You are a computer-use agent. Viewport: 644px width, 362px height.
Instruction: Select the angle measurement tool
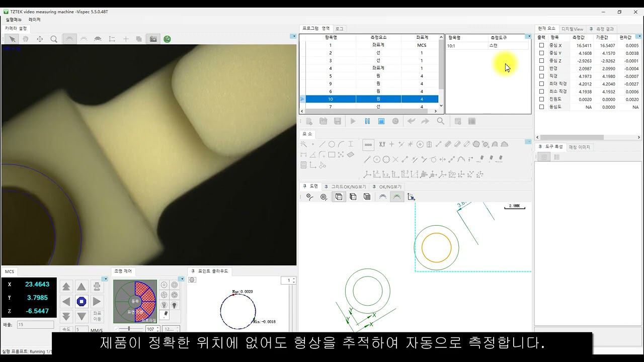point(312,155)
